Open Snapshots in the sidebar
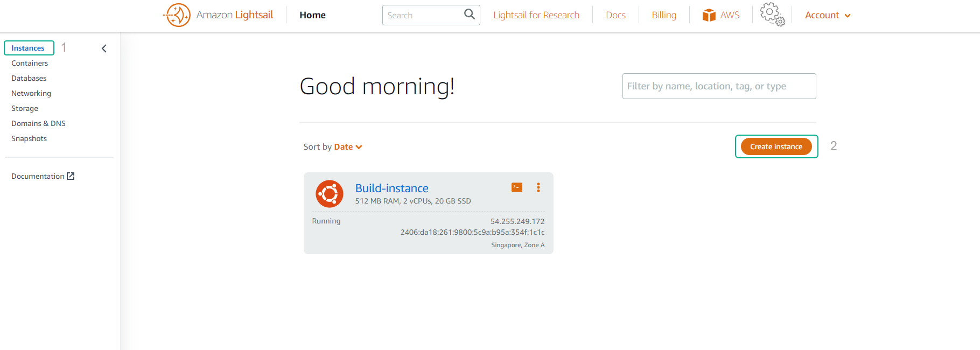The image size is (980, 350). [29, 138]
